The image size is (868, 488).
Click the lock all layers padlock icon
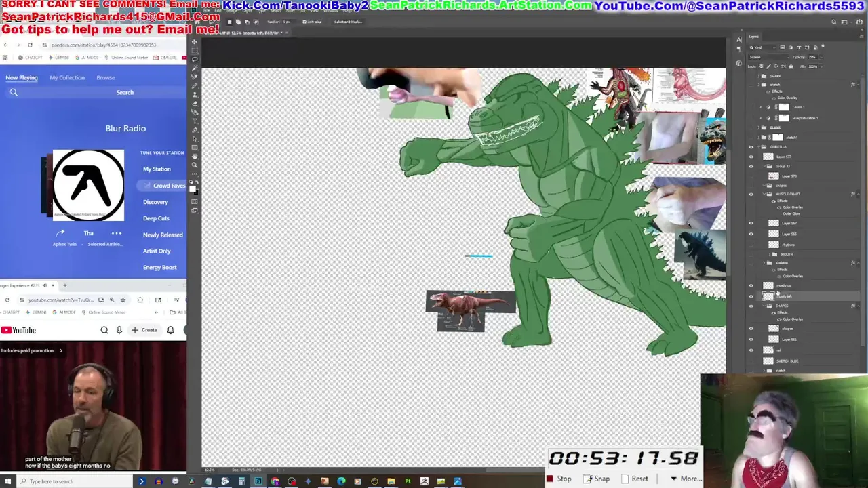coord(791,66)
